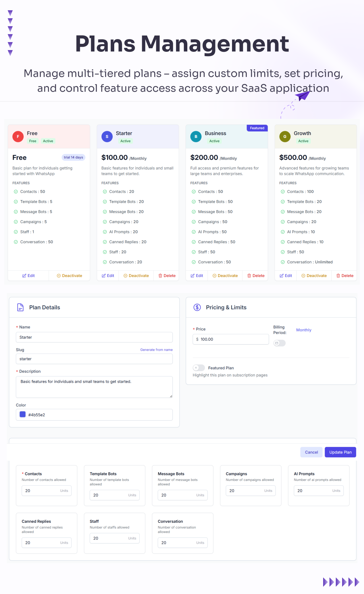
Task: Open the color swatch picker
Action: [x=22, y=414]
